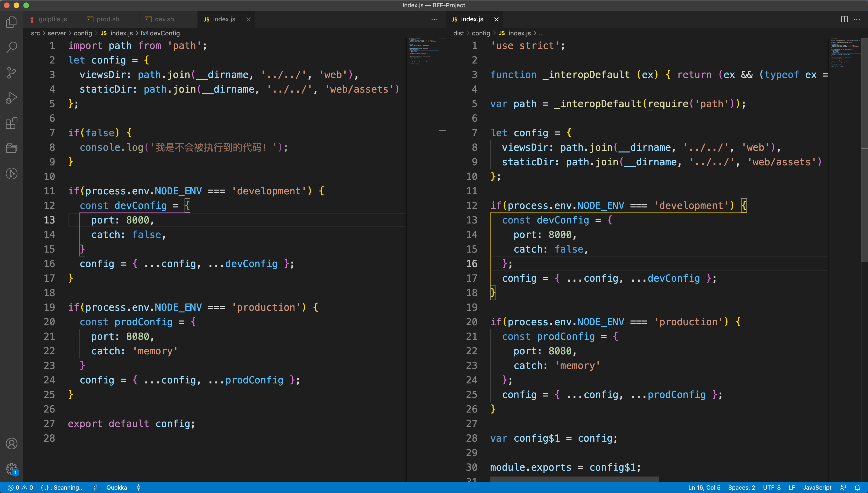Close the left index.js tab
This screenshot has height=493, width=868.
[248, 19]
